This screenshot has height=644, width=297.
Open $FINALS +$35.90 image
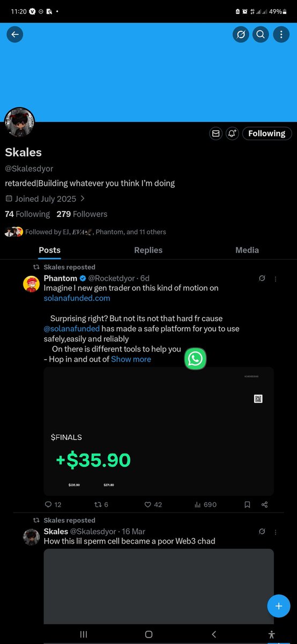tap(159, 431)
